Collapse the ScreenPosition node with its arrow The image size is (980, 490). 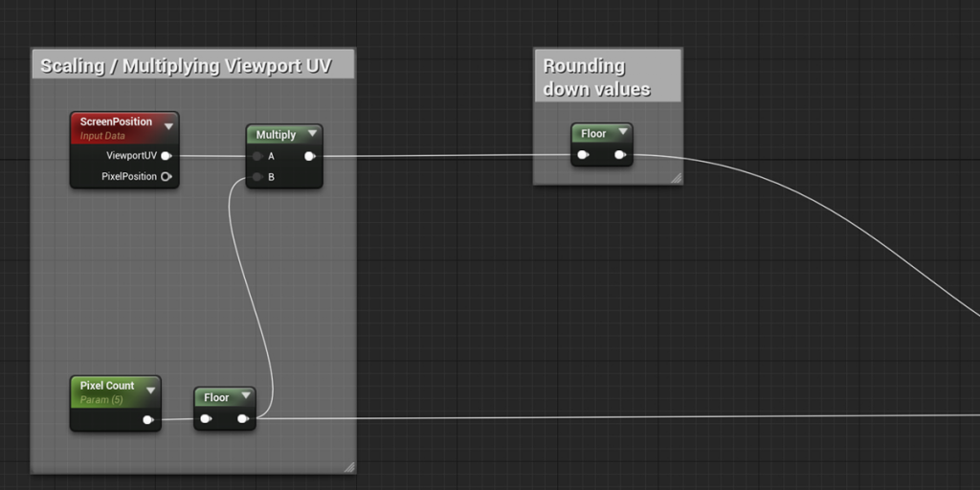pos(168,125)
